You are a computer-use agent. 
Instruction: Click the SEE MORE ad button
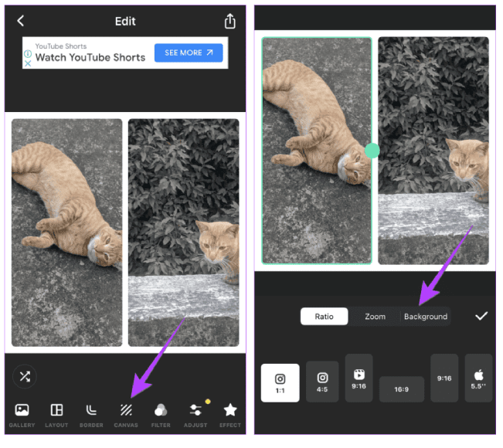tap(189, 53)
